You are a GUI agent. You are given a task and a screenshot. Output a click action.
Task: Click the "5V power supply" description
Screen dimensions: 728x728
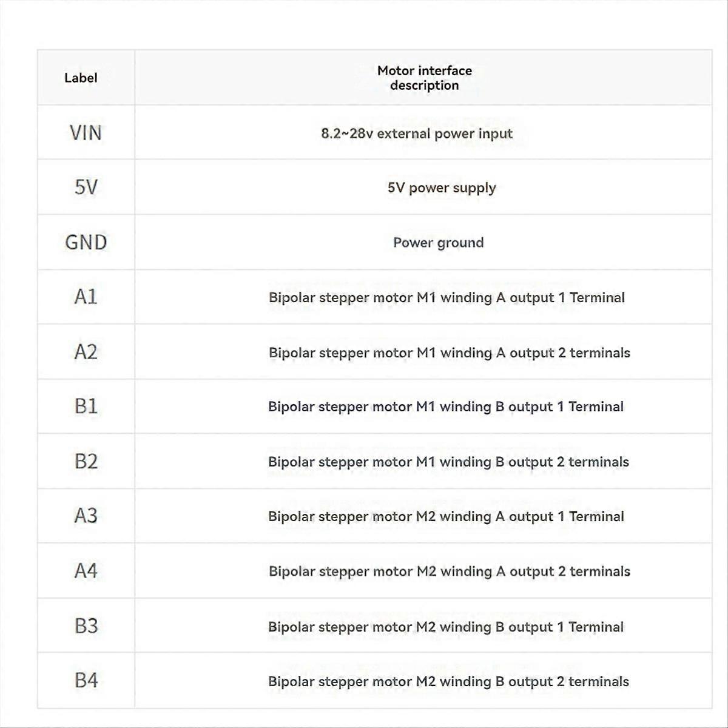(x=442, y=188)
